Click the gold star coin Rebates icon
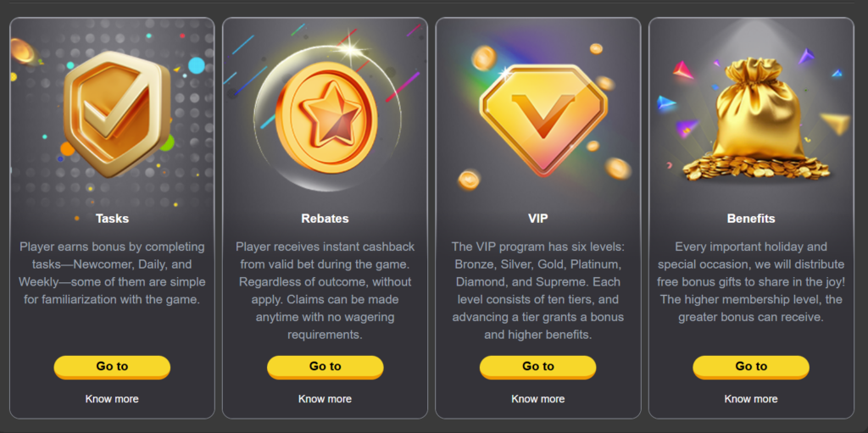 point(325,118)
